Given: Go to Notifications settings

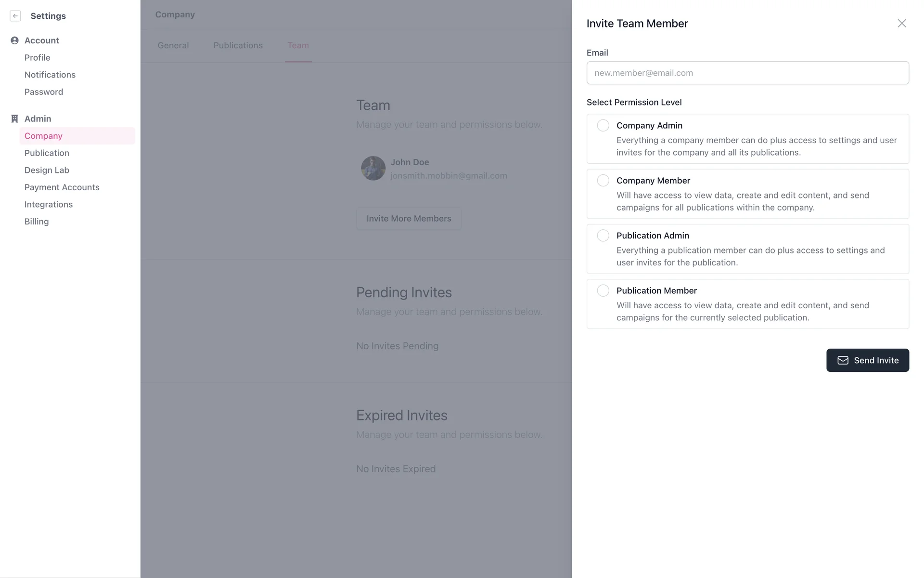Looking at the screenshot, I should [50, 75].
